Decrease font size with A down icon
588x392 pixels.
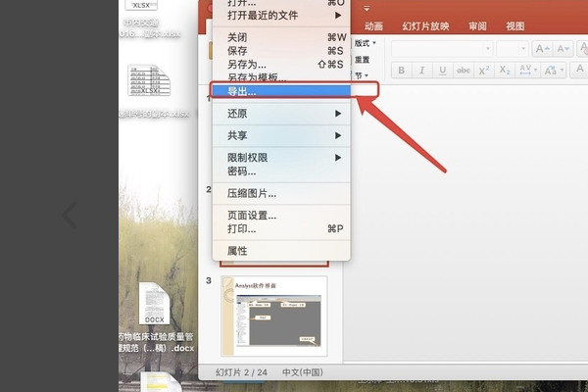tap(563, 49)
